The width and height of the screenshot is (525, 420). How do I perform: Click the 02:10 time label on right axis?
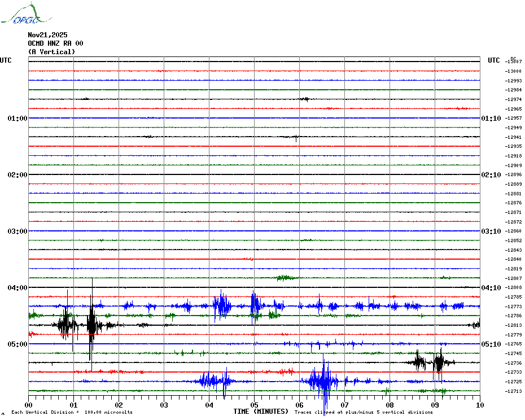(x=491, y=175)
